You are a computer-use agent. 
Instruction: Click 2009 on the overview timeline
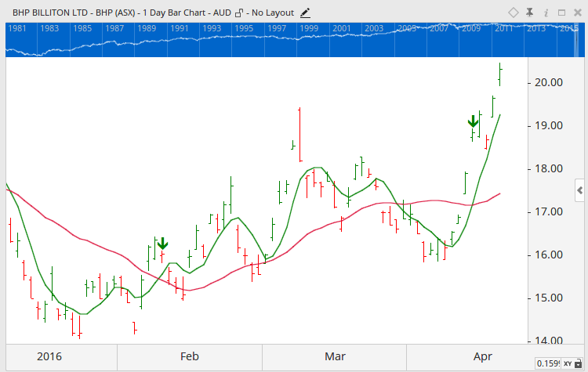tap(471, 28)
